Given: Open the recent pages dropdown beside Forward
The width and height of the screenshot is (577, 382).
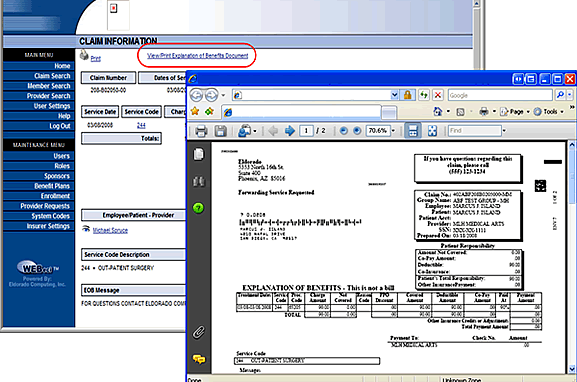Looking at the screenshot, I should 223,95.
